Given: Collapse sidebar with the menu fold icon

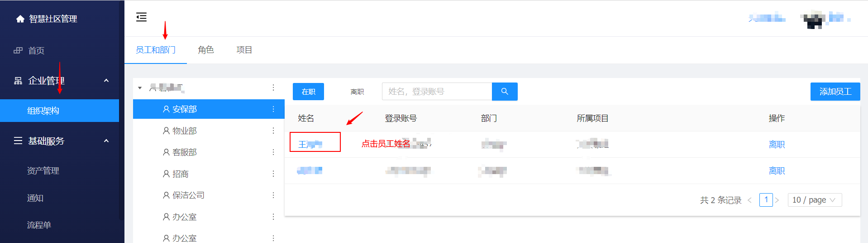Looking at the screenshot, I should [141, 17].
